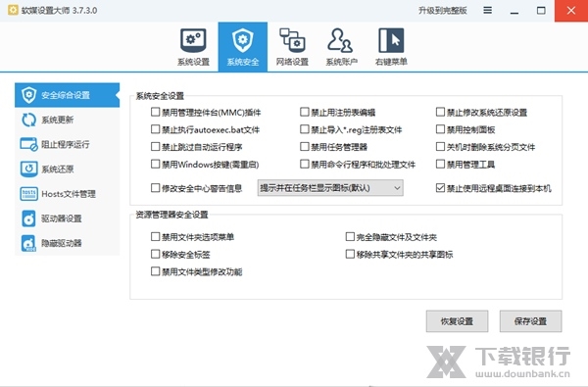Viewport: 588px width, 387px height.
Task: Open the 网络设置 tab icon
Action: [292, 40]
